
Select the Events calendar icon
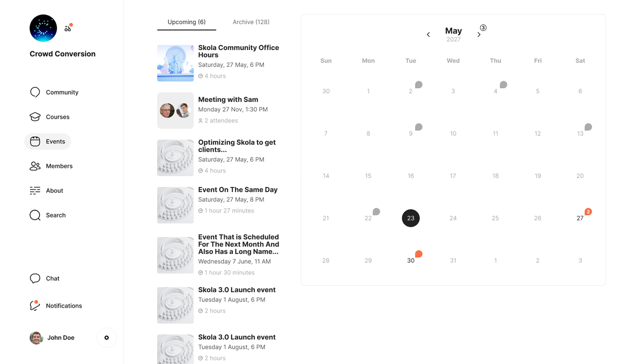(x=35, y=141)
